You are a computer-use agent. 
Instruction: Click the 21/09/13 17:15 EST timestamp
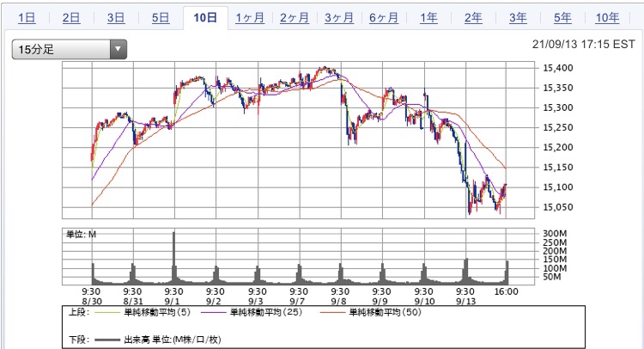pos(584,44)
